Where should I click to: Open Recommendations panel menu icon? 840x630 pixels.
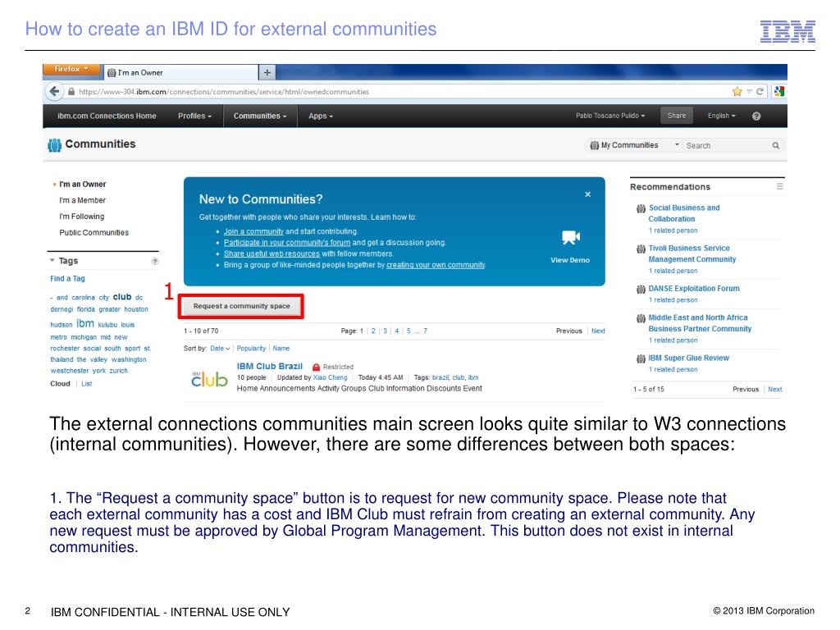780,186
